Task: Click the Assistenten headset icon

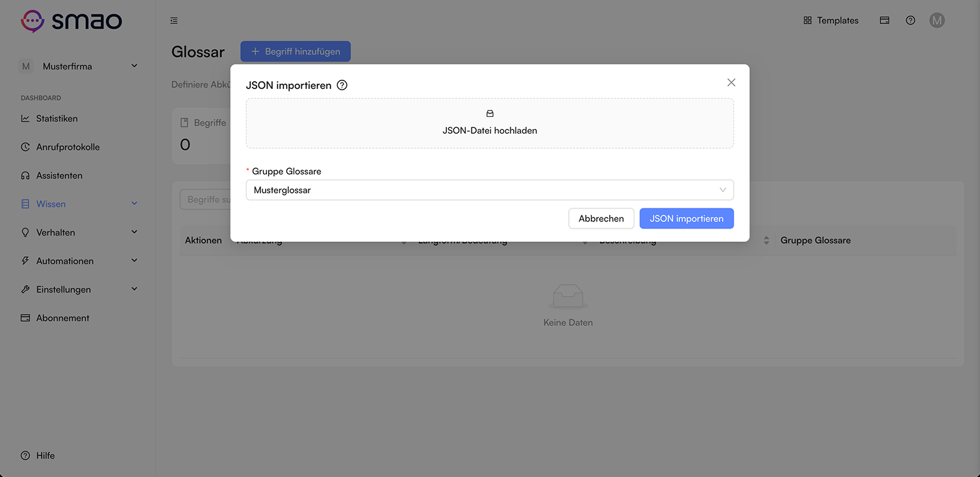Action: [x=25, y=176]
